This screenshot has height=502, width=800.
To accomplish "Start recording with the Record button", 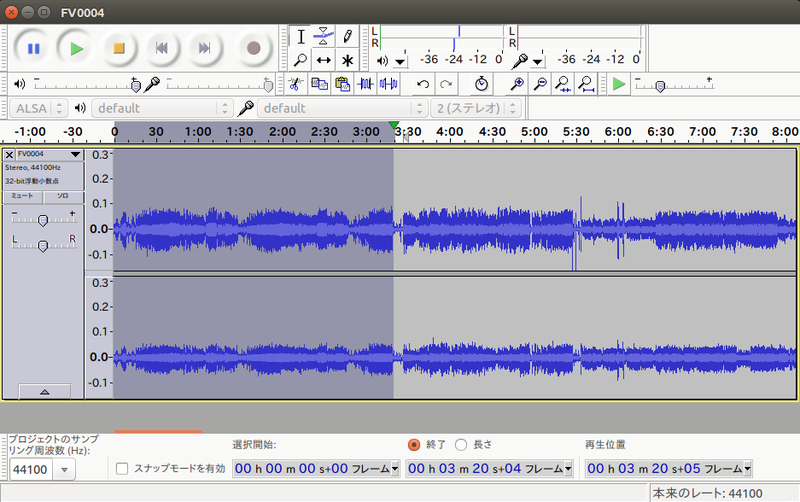I will coord(254,48).
